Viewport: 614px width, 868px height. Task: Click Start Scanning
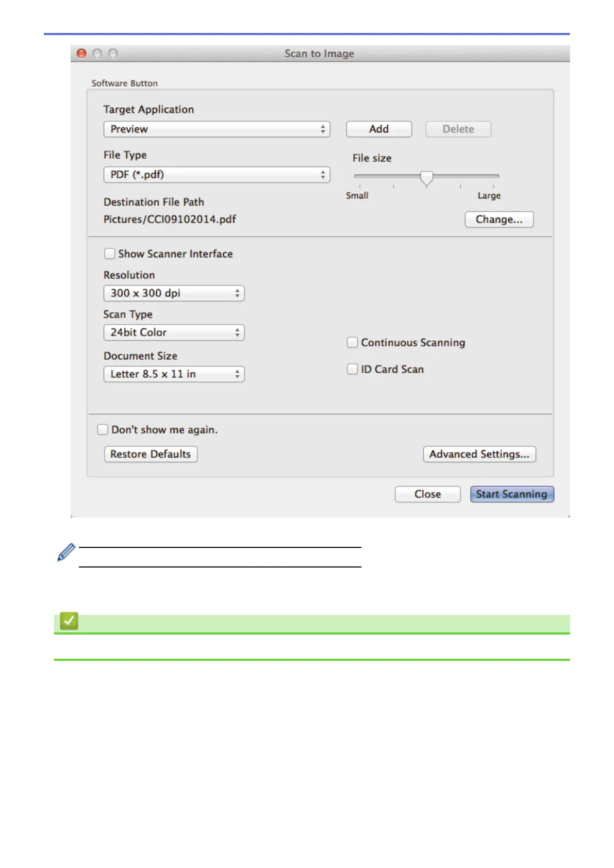pos(512,494)
